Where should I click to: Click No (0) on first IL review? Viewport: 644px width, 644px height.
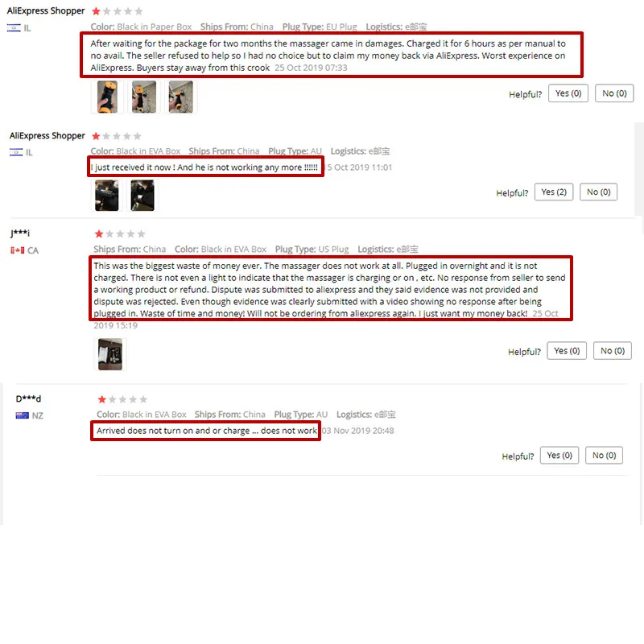coord(614,93)
